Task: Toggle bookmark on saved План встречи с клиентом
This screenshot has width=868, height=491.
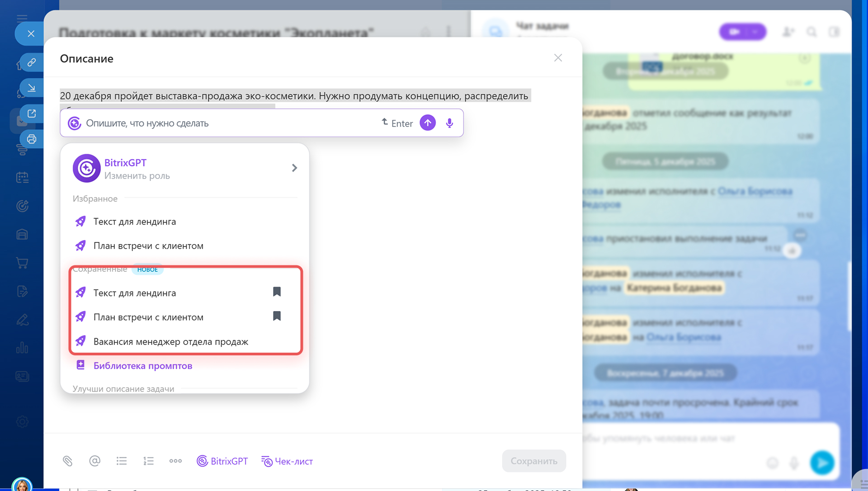Action: coord(277,316)
